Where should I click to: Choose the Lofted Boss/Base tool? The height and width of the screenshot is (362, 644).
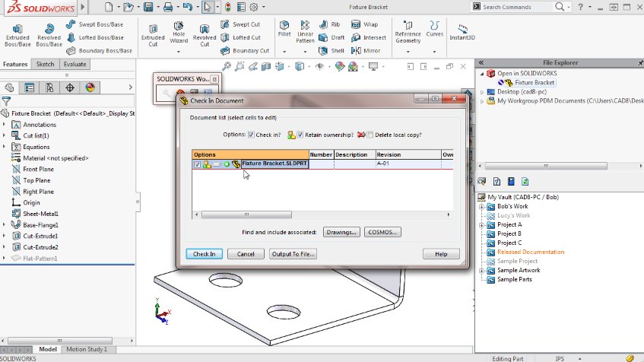[95, 37]
